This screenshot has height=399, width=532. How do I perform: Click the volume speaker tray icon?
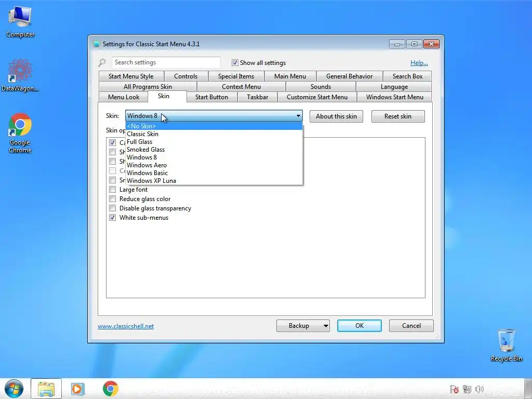tap(479, 389)
